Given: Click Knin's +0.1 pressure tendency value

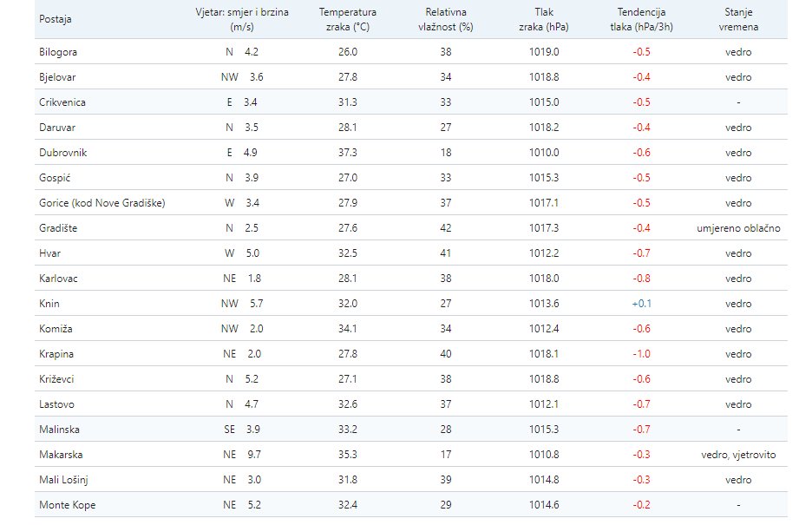Looking at the screenshot, I should (x=641, y=304).
